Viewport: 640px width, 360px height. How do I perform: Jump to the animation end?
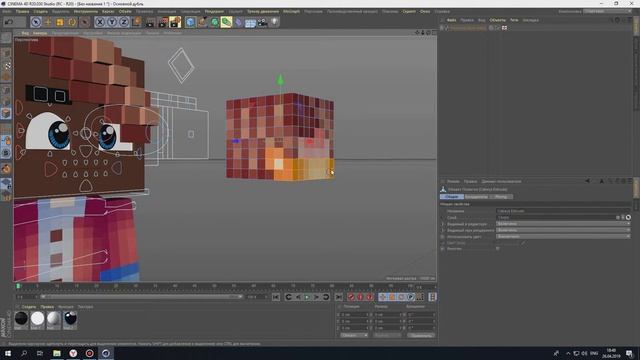(x=338, y=297)
